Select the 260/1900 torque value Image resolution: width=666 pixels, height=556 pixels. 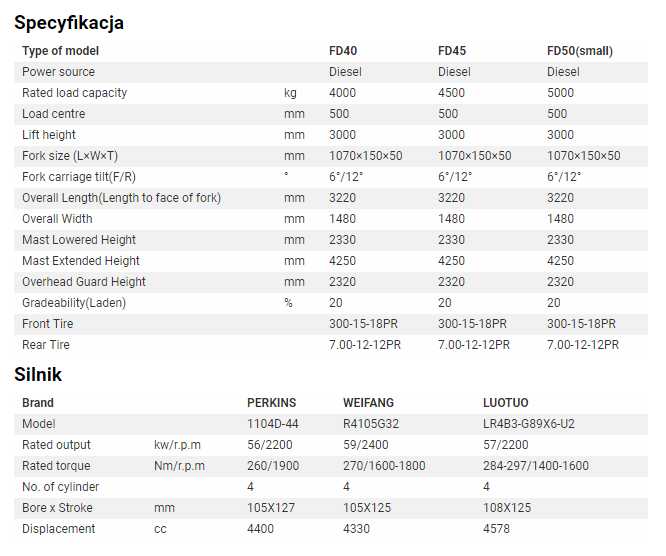click(x=273, y=466)
